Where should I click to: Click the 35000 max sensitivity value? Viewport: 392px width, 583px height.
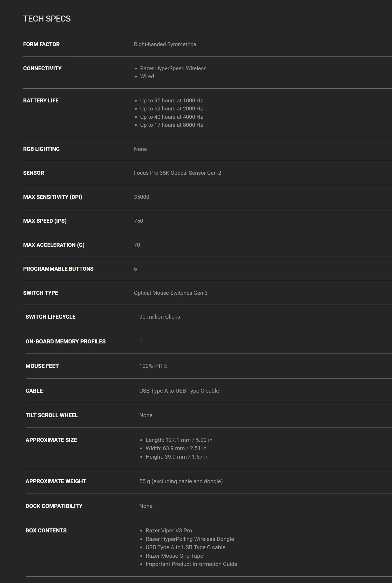[142, 197]
